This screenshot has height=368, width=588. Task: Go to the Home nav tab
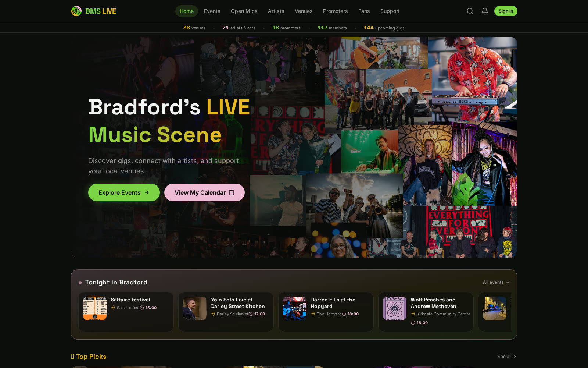click(x=187, y=11)
